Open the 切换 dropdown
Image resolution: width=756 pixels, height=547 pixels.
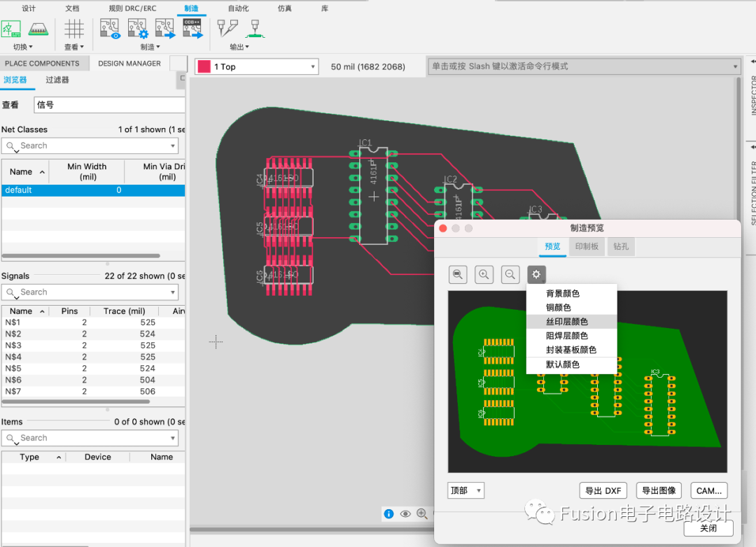point(22,47)
